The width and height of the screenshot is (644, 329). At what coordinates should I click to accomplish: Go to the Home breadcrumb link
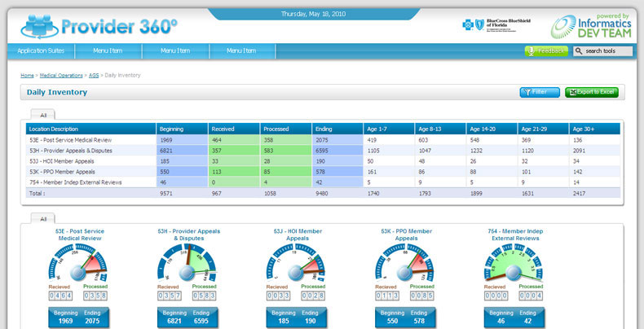coord(27,76)
